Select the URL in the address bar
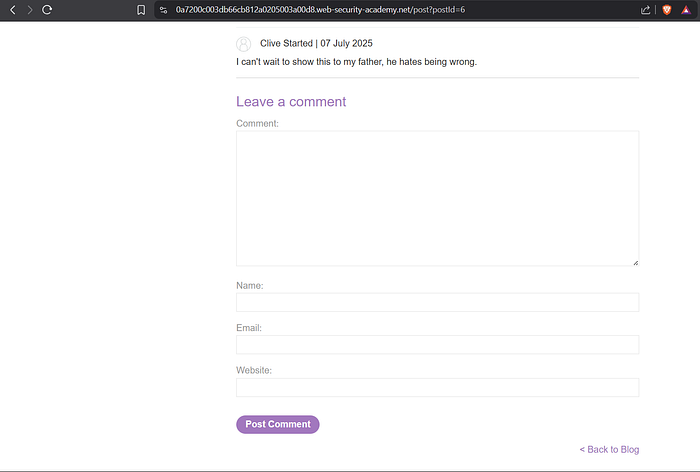The image size is (700, 472). point(320,9)
